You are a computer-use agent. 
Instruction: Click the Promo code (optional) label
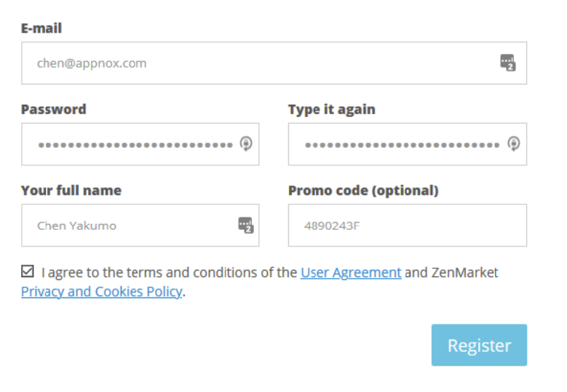[x=363, y=191]
